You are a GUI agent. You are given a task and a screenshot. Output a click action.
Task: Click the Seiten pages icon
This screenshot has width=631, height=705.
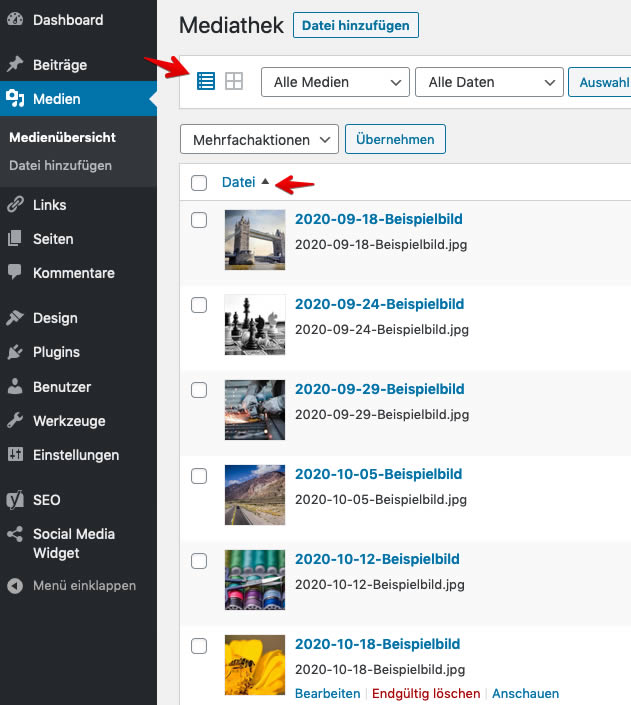[x=15, y=239]
